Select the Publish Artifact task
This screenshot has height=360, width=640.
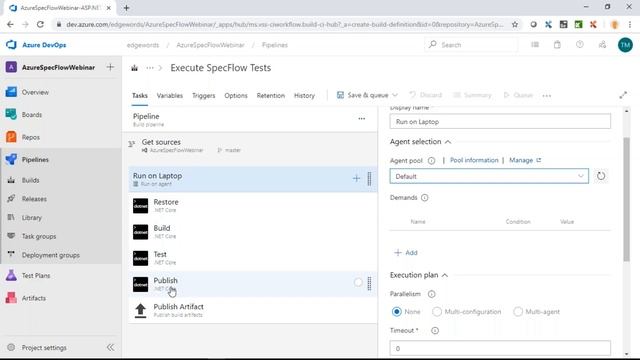point(252,310)
